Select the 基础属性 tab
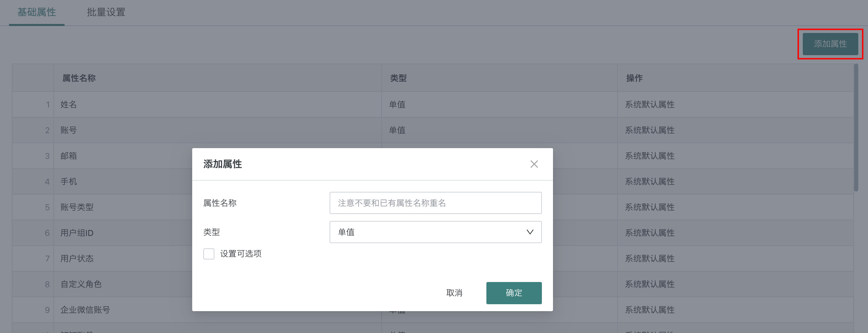 [x=37, y=12]
